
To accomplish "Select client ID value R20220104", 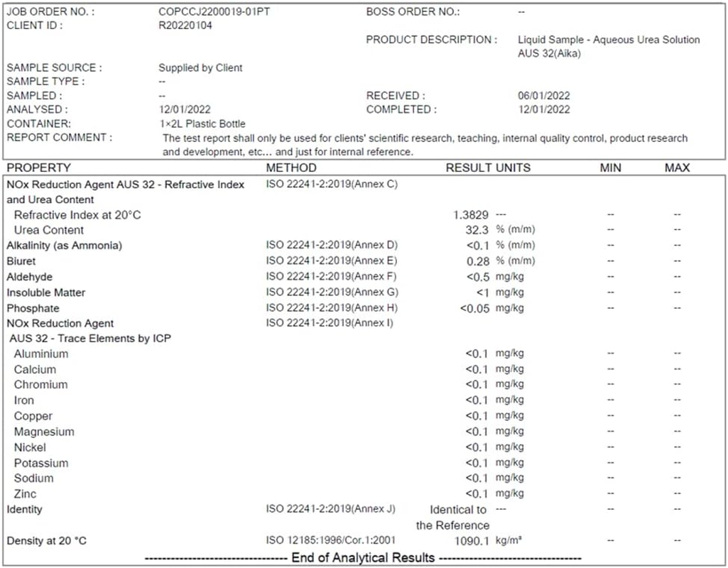I will tap(185, 26).
